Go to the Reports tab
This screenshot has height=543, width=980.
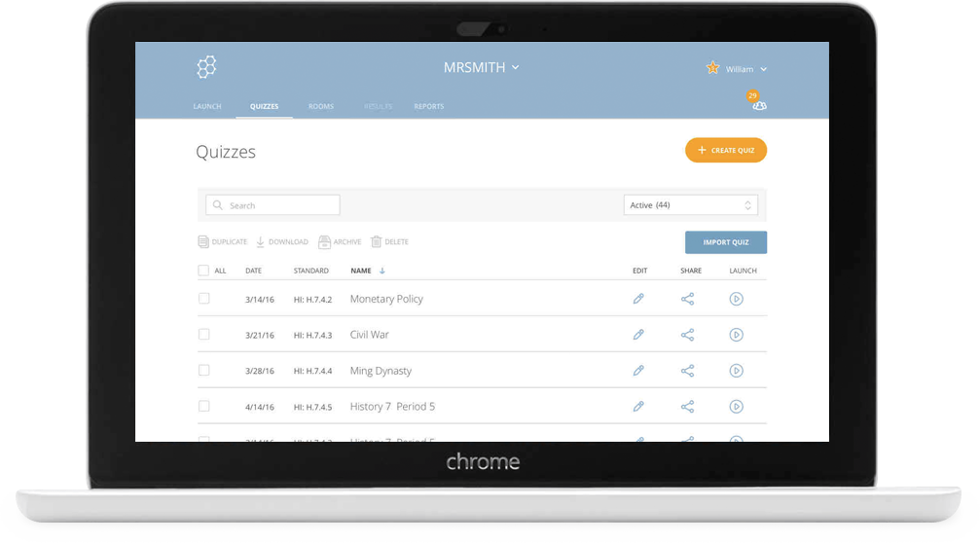[428, 106]
